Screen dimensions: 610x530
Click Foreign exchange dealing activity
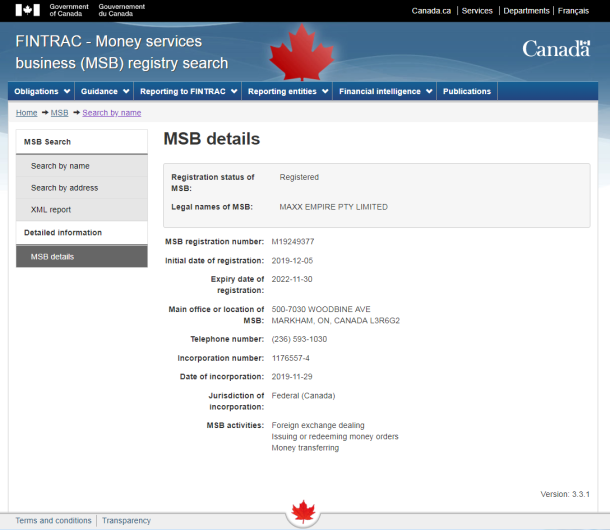[318, 425]
